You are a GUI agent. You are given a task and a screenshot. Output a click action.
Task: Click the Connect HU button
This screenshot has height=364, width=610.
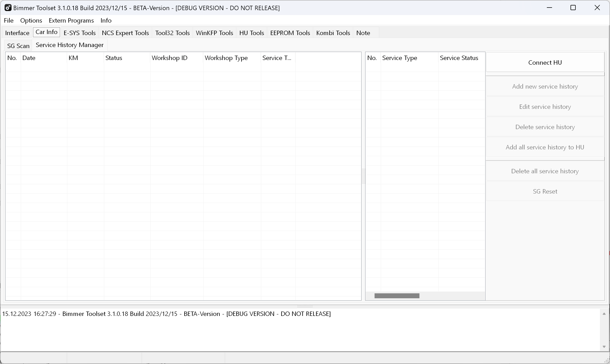click(545, 62)
